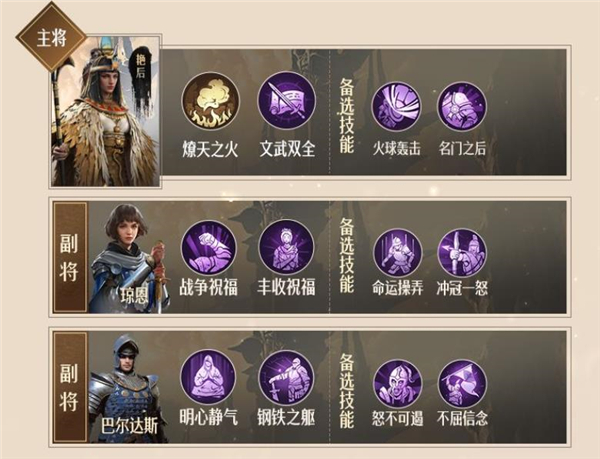Image resolution: width=600 pixels, height=459 pixels.
Task: Choose the 钢铁之躯 armor skill icon
Action: click(287, 378)
